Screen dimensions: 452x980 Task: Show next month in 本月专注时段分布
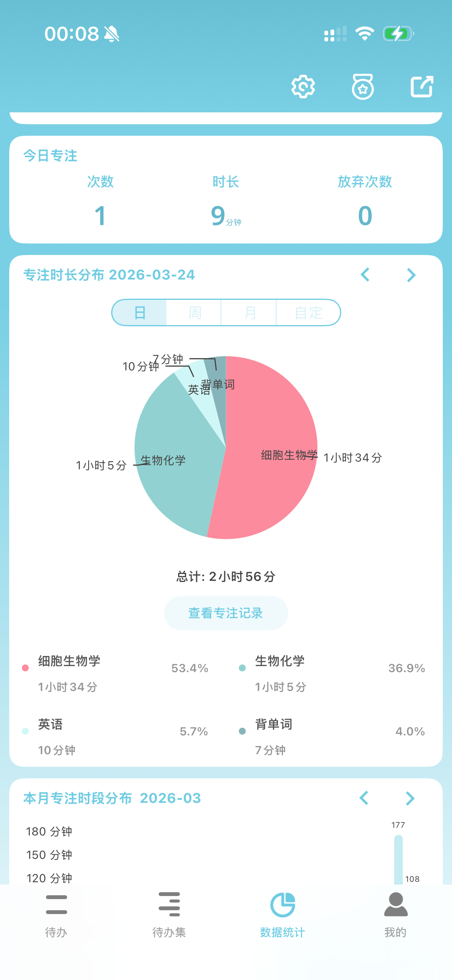(410, 798)
